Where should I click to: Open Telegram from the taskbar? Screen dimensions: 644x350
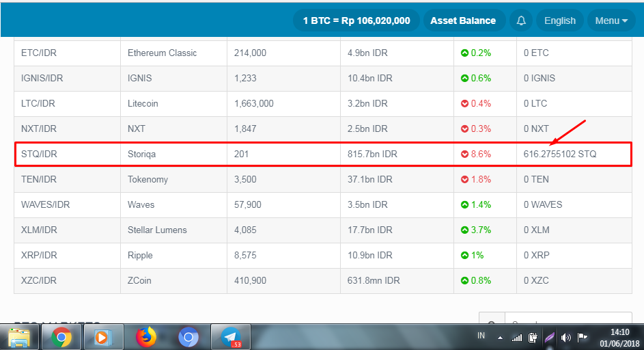tap(231, 337)
